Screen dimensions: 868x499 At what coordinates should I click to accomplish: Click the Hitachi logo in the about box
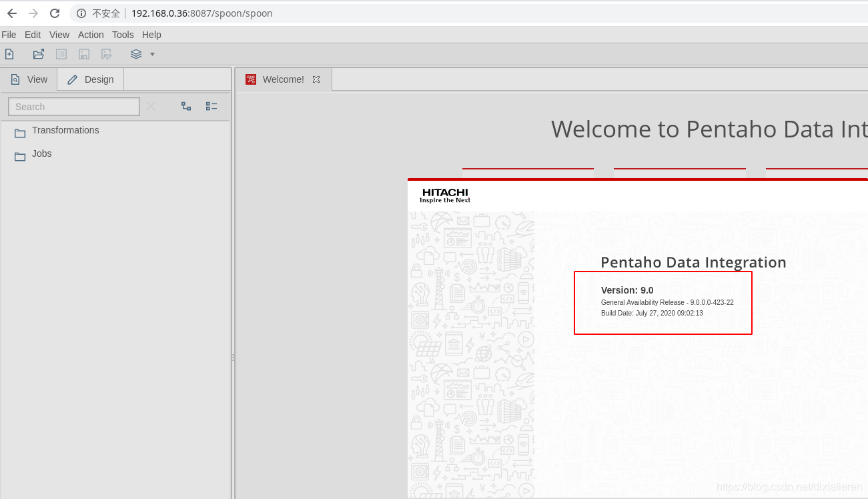[445, 195]
